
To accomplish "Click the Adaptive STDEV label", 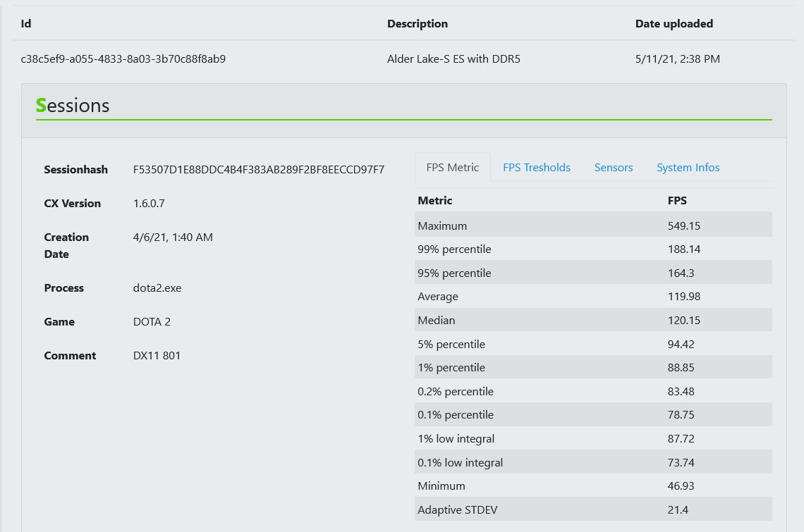I will (x=458, y=510).
